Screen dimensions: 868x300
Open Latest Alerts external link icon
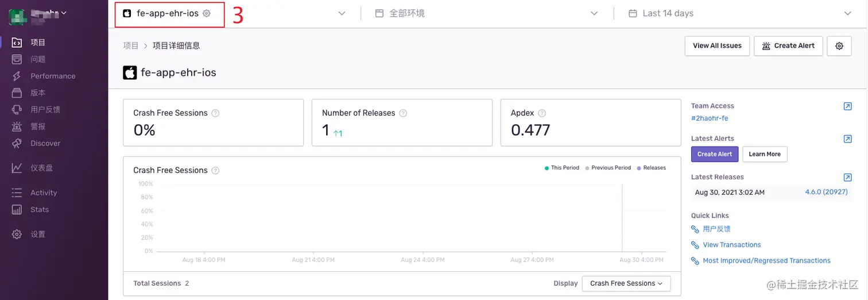tap(847, 139)
